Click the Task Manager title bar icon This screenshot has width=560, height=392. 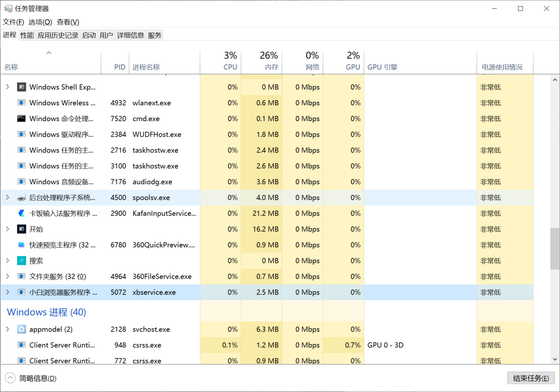[8, 9]
